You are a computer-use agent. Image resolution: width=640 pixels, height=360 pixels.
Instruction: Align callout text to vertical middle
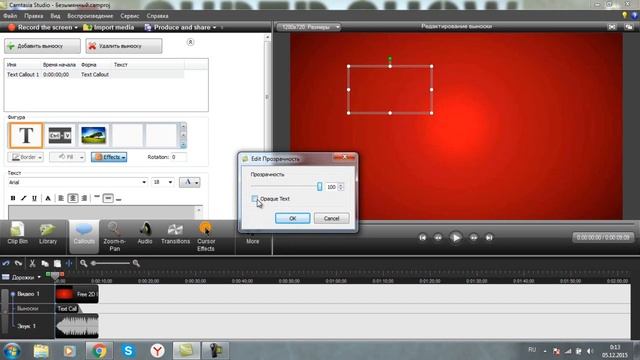[108, 198]
